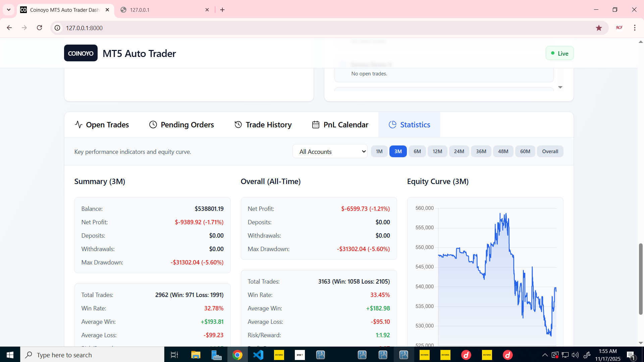Switch period to Overall
Viewport: 644px width, 362px height.
[x=550, y=151]
